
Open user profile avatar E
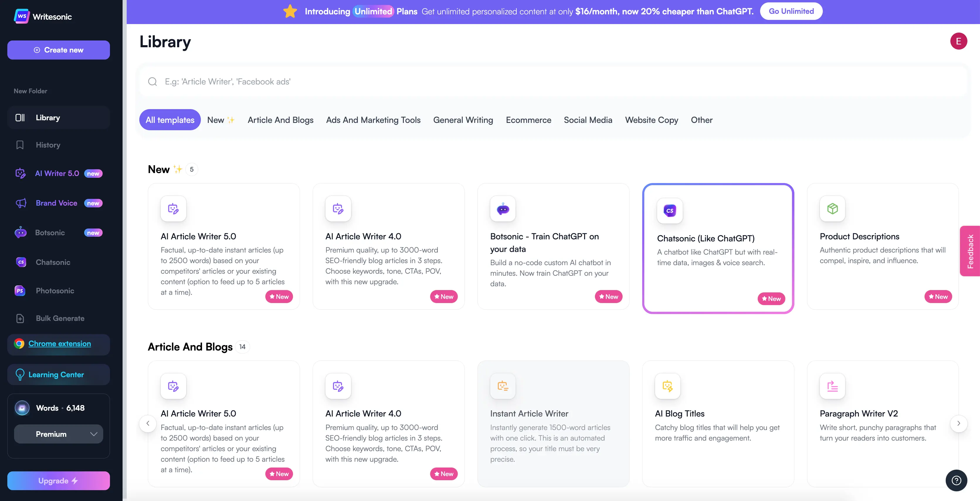[x=958, y=41]
